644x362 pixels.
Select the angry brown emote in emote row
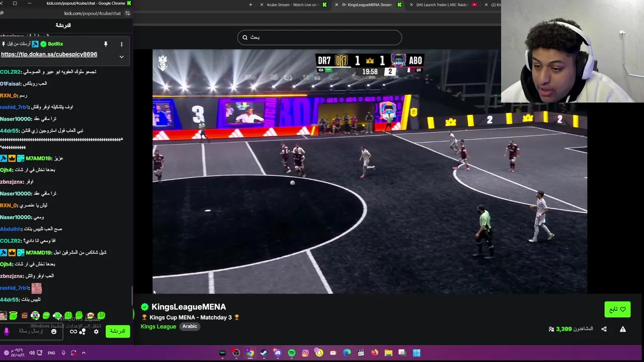tap(24, 316)
